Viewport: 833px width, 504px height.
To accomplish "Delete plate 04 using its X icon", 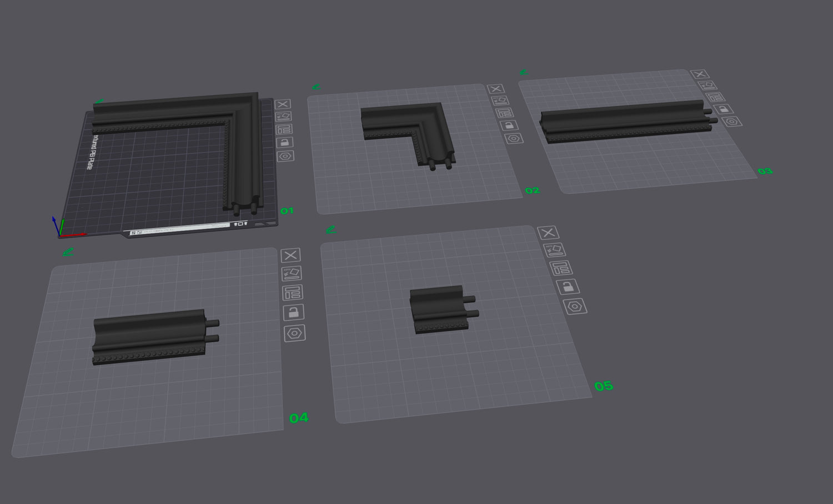I will (290, 255).
